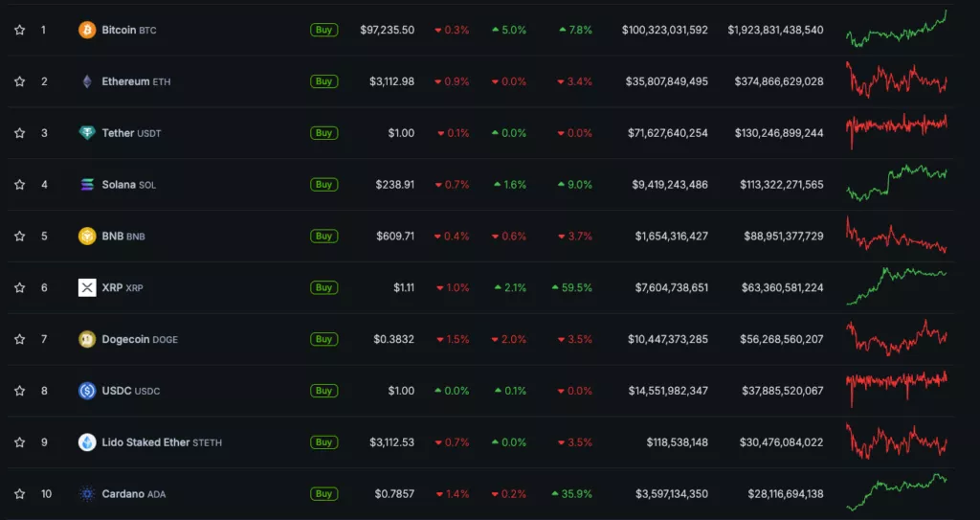Open the Solana SOL coin page

(x=129, y=185)
